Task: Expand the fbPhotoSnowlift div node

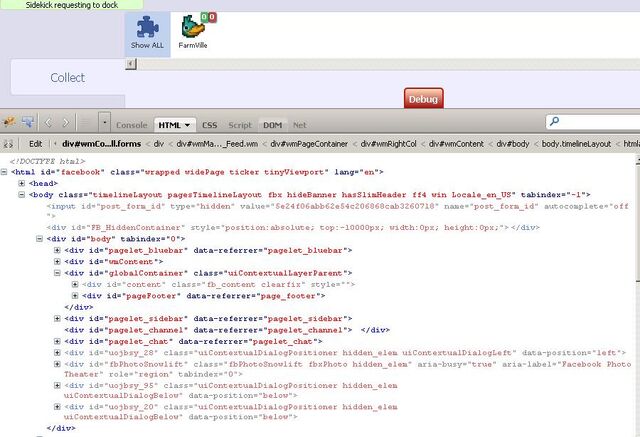Action: tap(57, 364)
